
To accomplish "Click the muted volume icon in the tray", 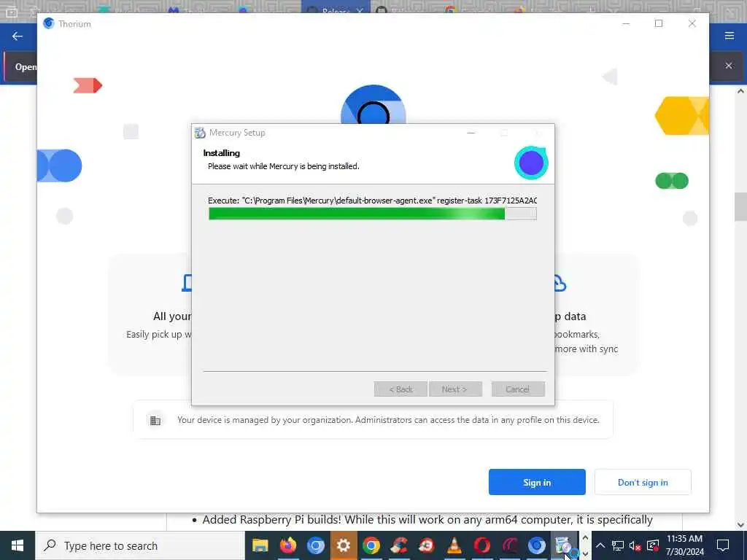I will click(x=635, y=545).
